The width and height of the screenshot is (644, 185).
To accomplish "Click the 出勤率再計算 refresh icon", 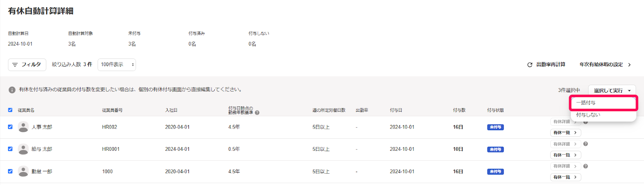I will click(x=530, y=64).
